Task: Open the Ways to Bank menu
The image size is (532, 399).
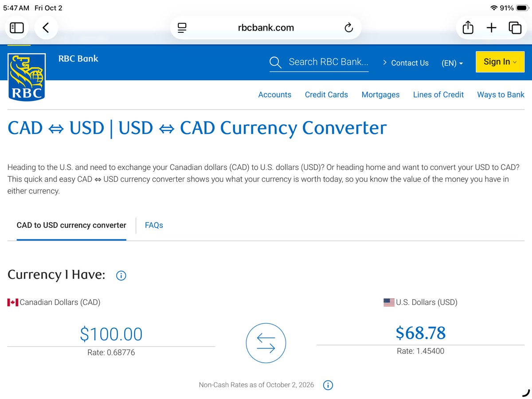Action: pyautogui.click(x=501, y=94)
